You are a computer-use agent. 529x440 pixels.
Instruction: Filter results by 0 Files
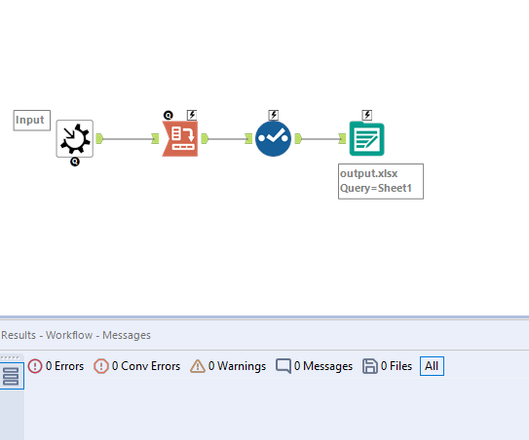tap(387, 366)
